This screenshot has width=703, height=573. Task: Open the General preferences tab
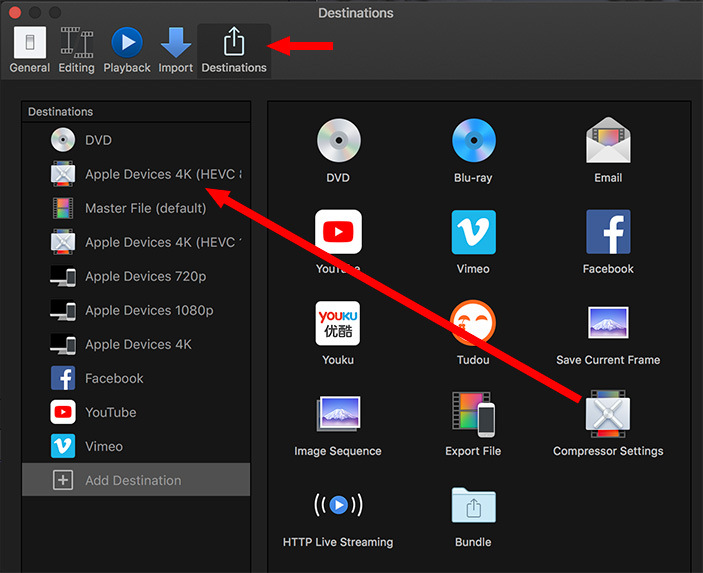pyautogui.click(x=30, y=50)
